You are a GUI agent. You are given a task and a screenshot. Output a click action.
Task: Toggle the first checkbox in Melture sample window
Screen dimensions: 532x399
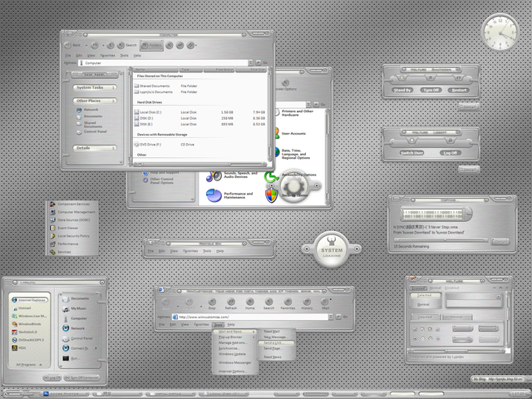pyautogui.click(x=415, y=329)
